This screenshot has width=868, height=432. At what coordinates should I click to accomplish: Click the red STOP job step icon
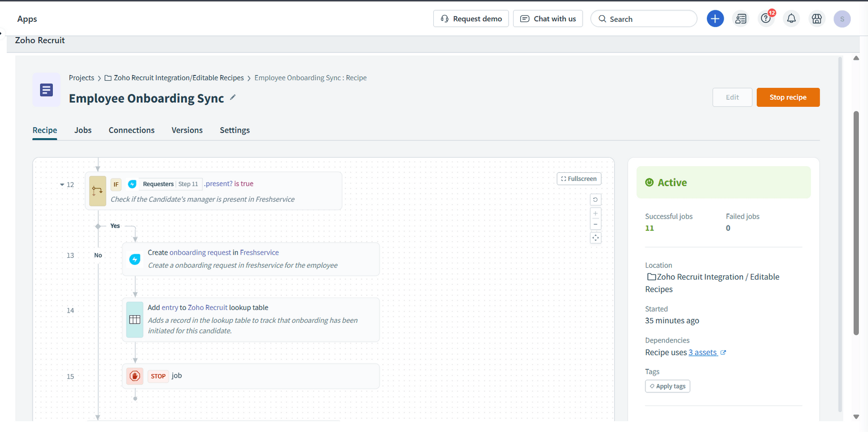[135, 376]
